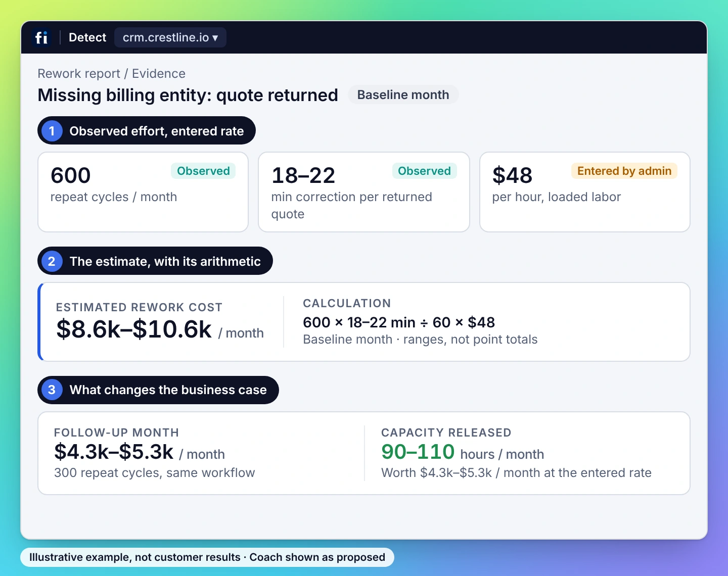
Task: Click the "$48" hourly rate value
Action: tap(512, 175)
